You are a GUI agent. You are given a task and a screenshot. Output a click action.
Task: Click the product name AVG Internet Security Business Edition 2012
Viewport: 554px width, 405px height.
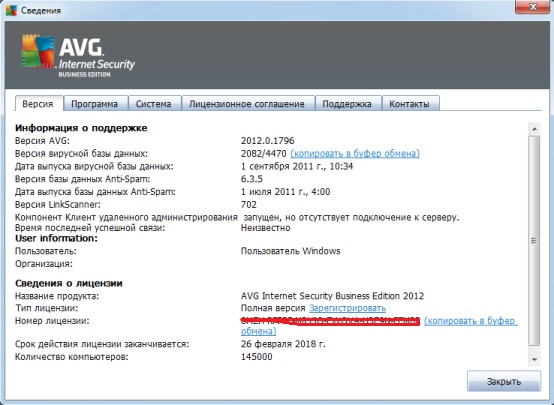point(332,295)
